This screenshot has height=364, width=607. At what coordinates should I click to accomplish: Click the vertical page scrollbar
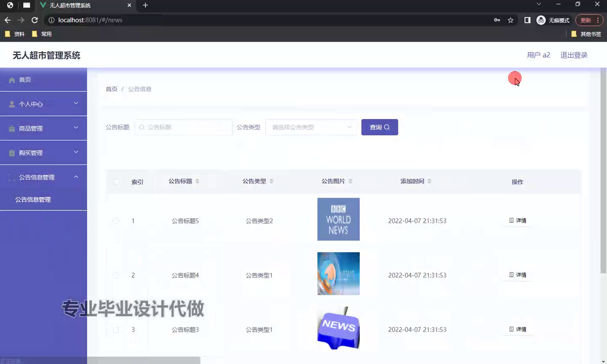pyautogui.click(x=603, y=171)
